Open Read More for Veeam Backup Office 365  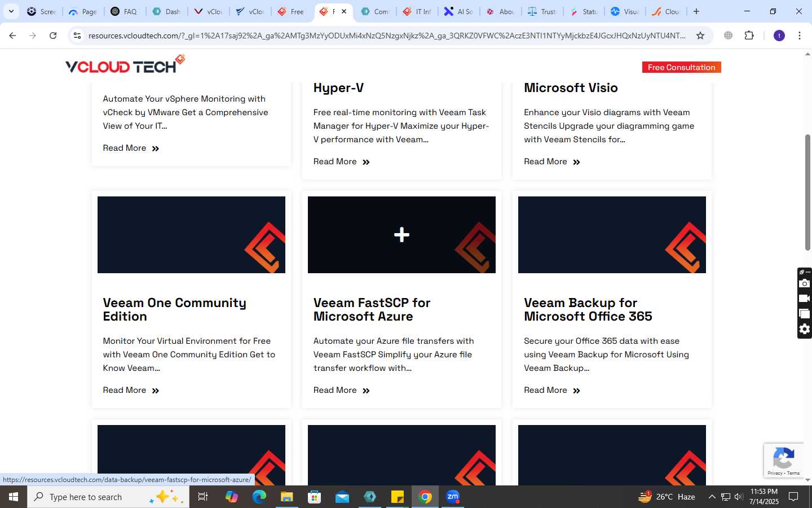point(551,390)
